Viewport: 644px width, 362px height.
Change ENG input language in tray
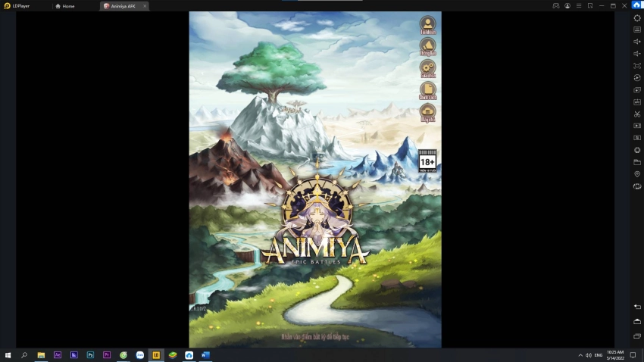click(599, 355)
